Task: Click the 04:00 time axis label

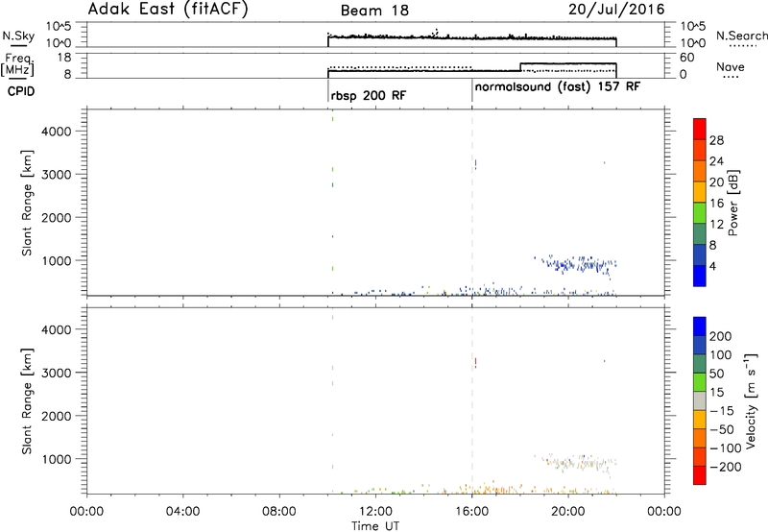Action: (183, 512)
